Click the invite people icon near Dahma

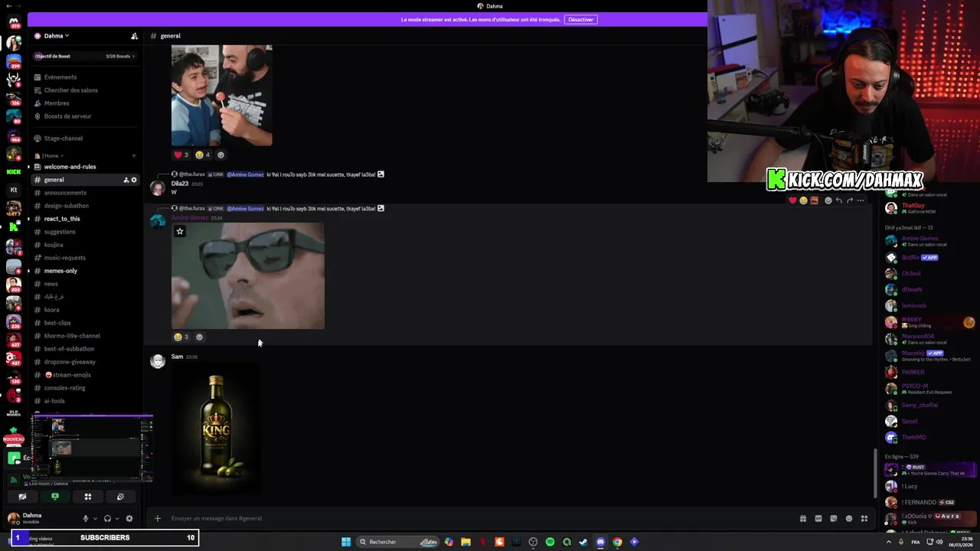(x=135, y=36)
